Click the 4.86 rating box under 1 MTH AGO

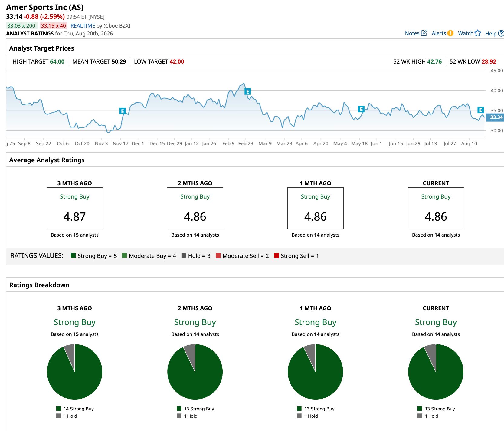316,208
